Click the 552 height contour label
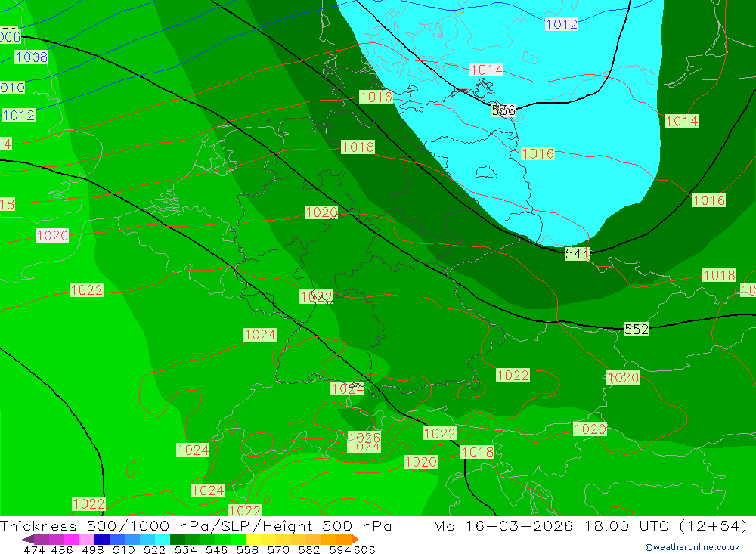 tap(637, 330)
